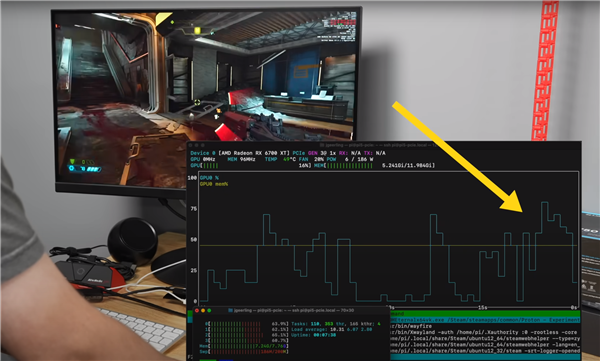Screen dimensions: 600x361
Task: Click the green Command column header
Action: point(485,314)
